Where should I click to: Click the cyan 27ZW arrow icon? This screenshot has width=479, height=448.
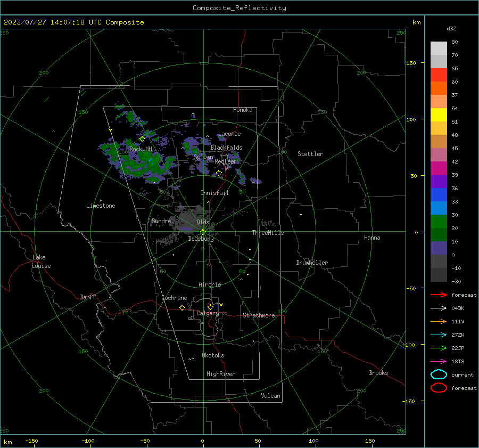pos(439,335)
